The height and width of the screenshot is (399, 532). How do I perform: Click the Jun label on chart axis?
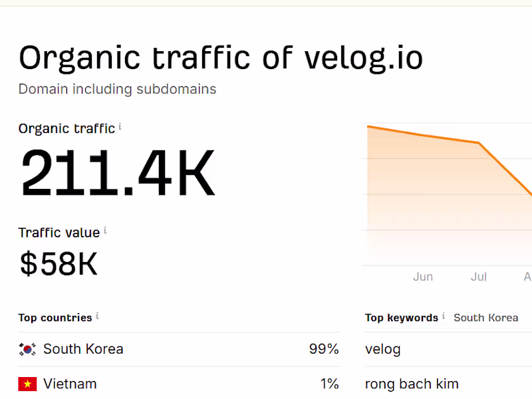pos(423,277)
